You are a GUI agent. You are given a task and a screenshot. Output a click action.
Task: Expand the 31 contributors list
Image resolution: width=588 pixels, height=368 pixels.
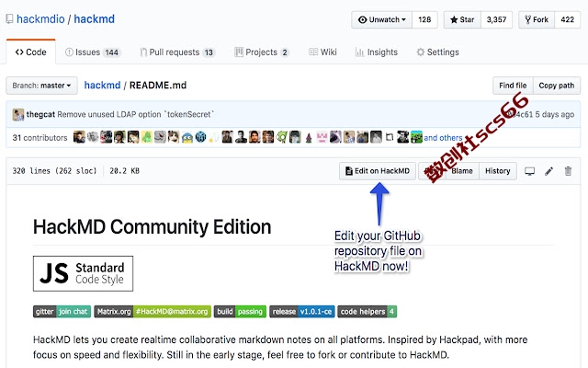40,138
